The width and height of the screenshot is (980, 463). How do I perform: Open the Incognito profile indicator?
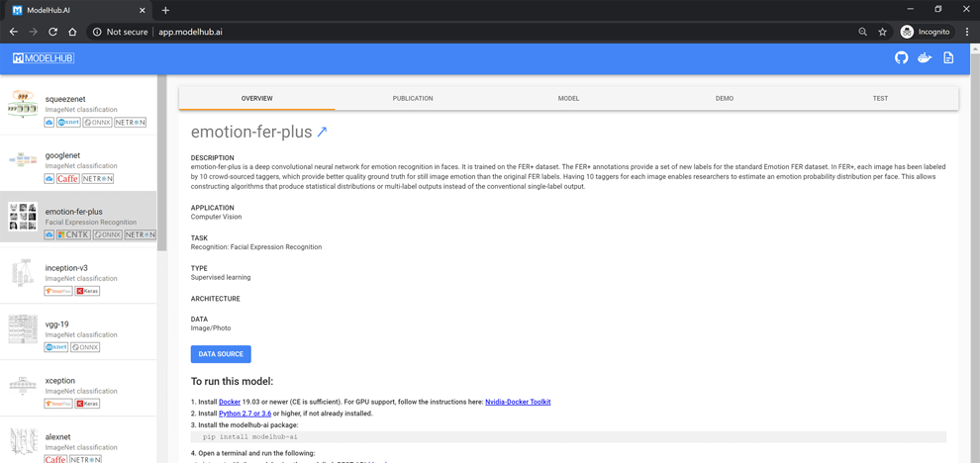click(927, 32)
